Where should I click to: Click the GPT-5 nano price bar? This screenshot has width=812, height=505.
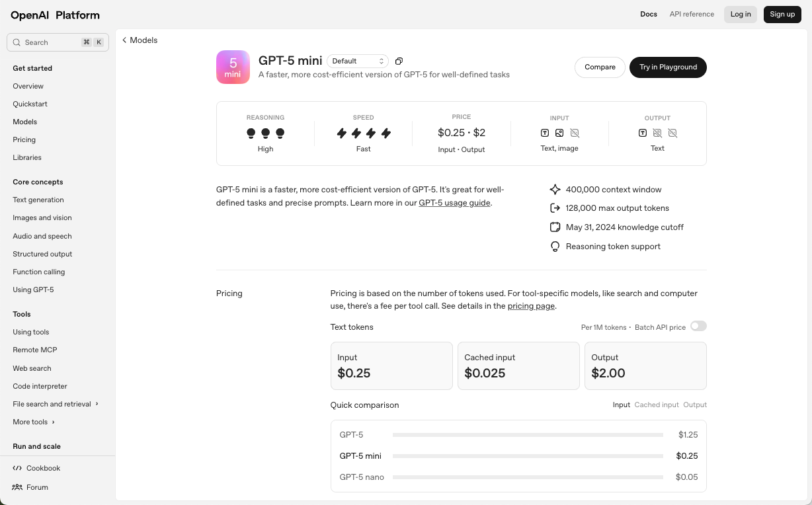tap(527, 477)
